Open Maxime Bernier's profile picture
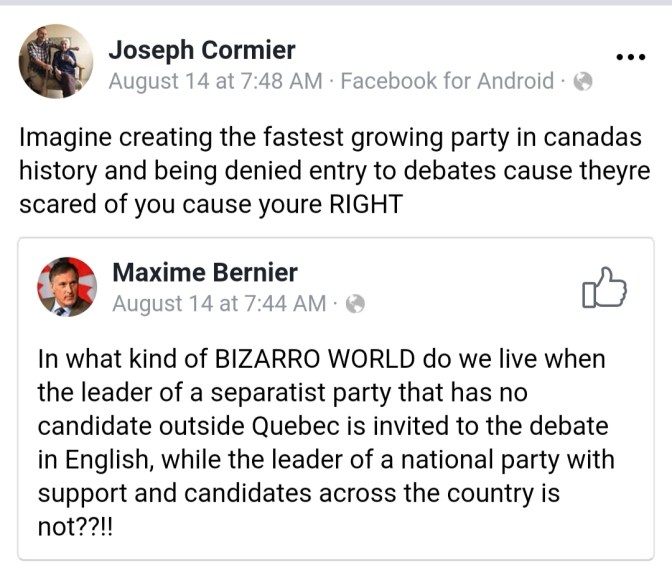This screenshot has height=568, width=672. (67, 287)
